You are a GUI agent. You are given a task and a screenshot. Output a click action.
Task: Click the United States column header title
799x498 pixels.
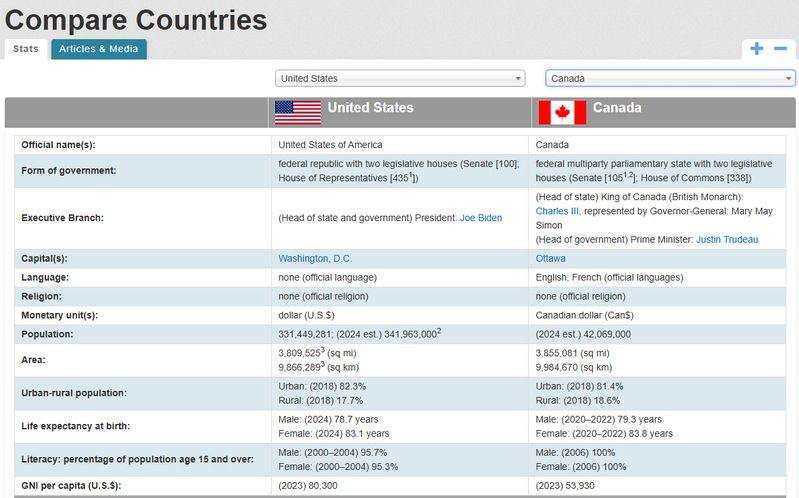pos(370,108)
